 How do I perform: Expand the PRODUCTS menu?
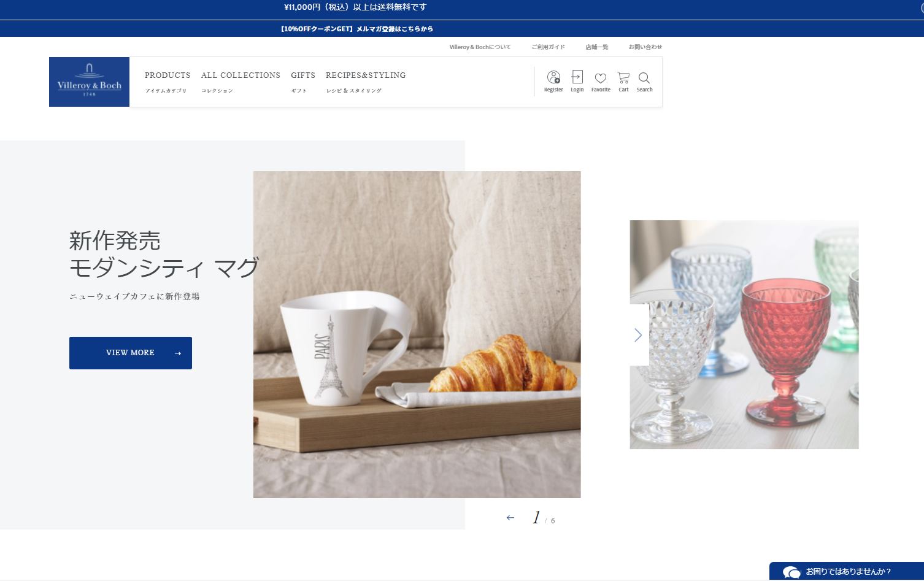pyautogui.click(x=167, y=75)
